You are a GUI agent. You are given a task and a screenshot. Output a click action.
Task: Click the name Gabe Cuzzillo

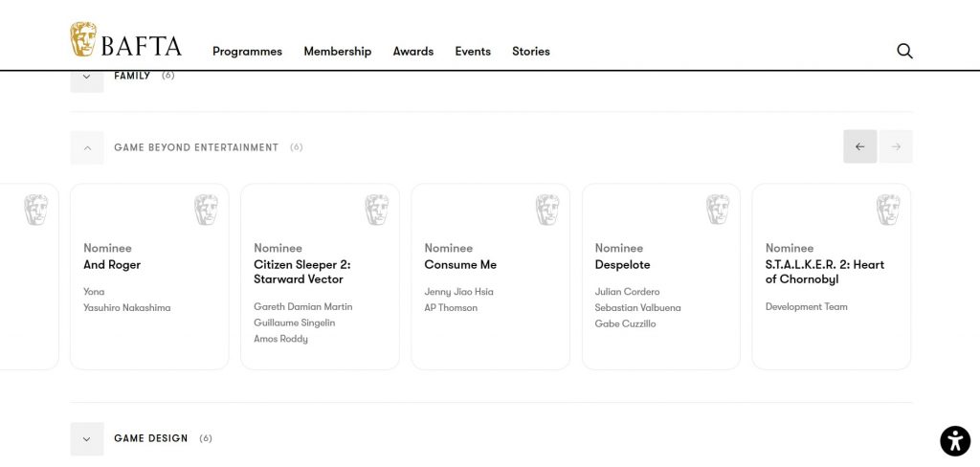625,323
